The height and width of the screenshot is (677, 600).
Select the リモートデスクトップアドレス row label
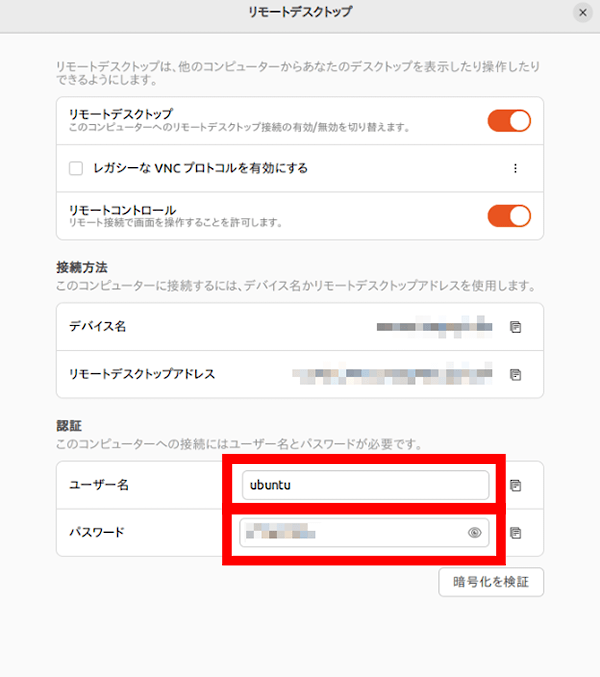click(x=142, y=375)
